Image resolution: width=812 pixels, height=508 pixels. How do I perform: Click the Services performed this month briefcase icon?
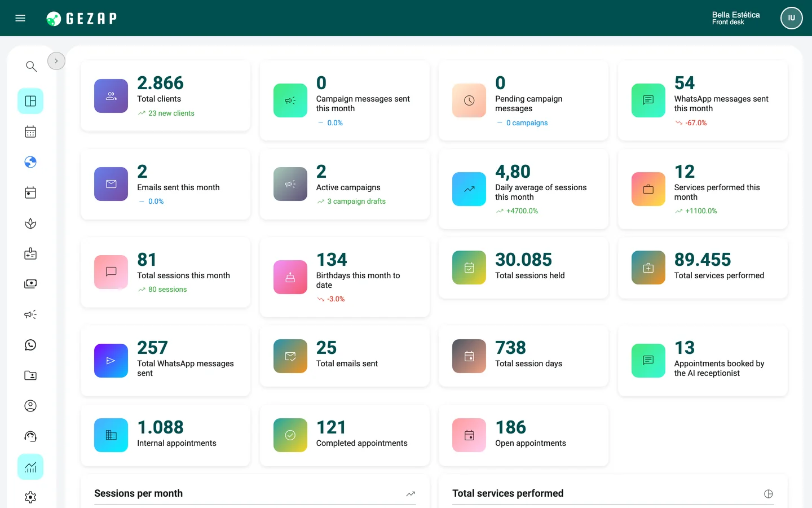(648, 189)
